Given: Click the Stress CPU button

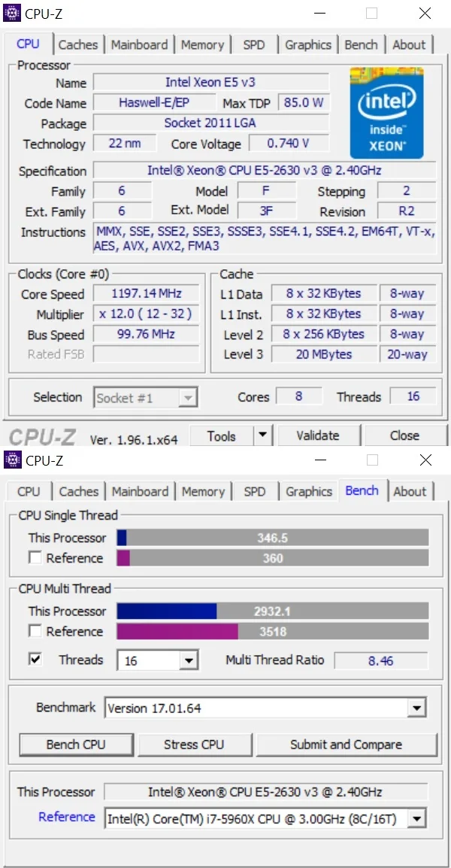Looking at the screenshot, I should [x=194, y=745].
